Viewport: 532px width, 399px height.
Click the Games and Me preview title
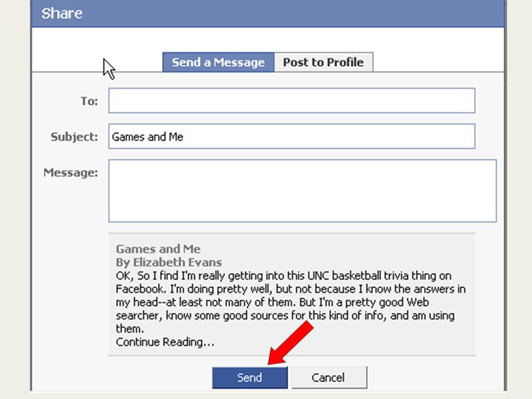click(x=158, y=249)
